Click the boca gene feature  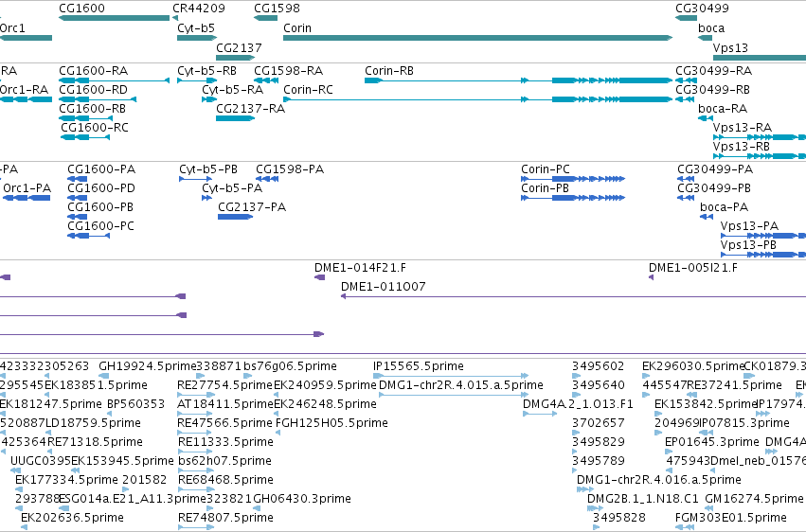[x=705, y=38]
